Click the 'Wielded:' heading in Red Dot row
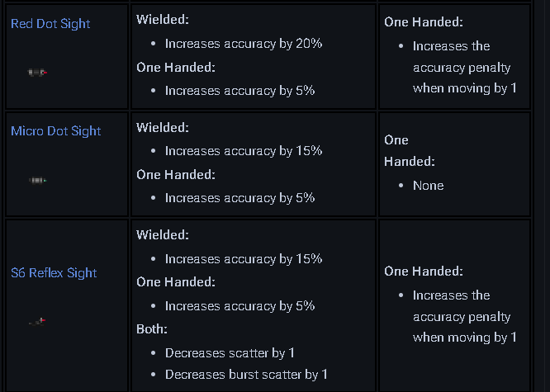 tap(163, 20)
